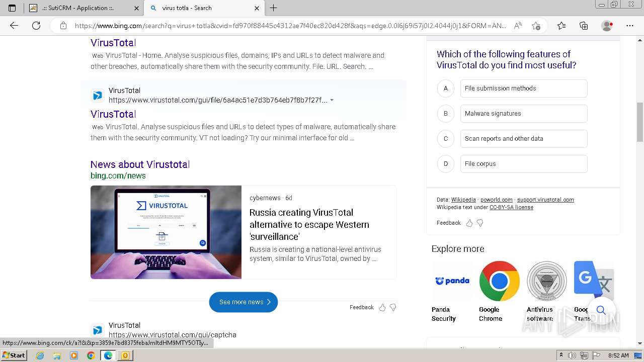Screen dimensions: 644x362
Task: Click the browser Back arrow
Action: coord(14,26)
